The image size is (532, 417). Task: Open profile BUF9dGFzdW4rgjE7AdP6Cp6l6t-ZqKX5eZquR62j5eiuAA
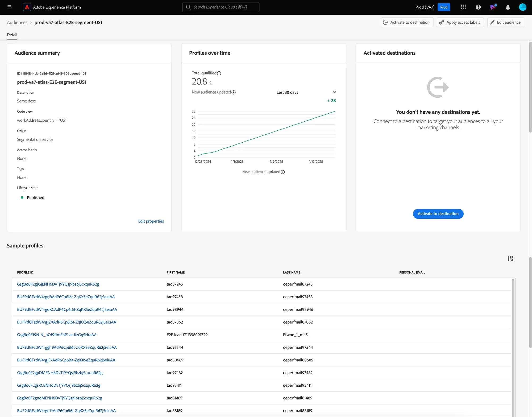pyautogui.click(x=66, y=360)
